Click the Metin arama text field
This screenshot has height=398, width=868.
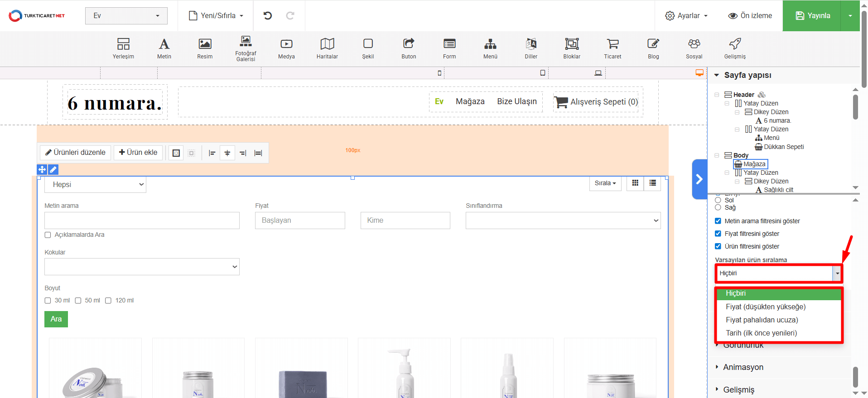pos(142,221)
